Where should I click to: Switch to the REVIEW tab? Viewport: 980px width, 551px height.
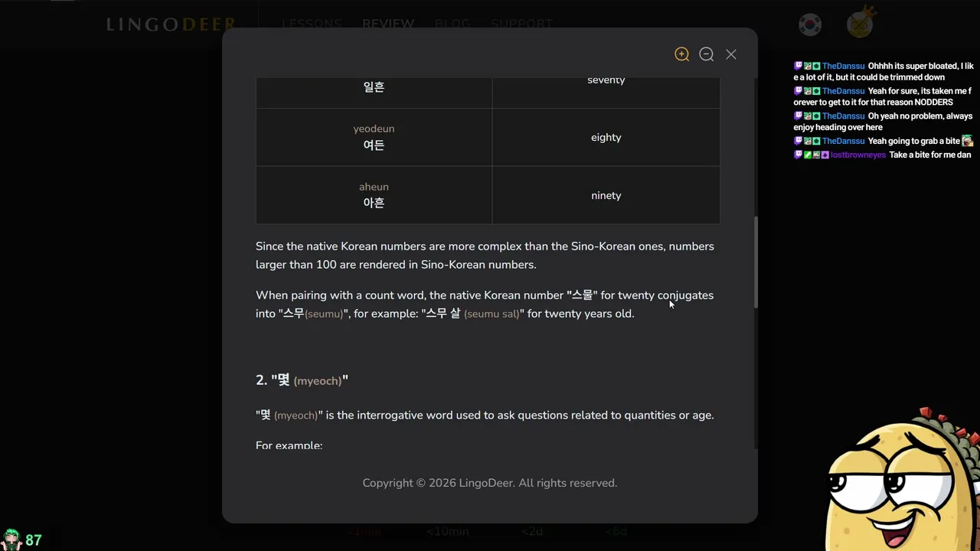click(x=388, y=24)
